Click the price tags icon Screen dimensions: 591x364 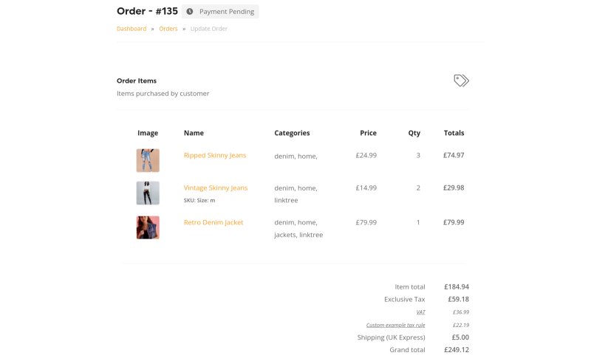pyautogui.click(x=461, y=80)
